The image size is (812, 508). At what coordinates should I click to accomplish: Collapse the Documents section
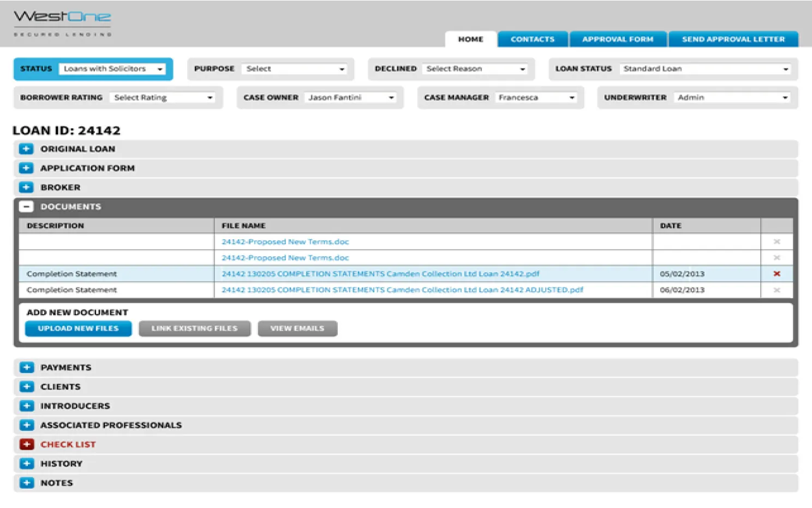[26, 206]
